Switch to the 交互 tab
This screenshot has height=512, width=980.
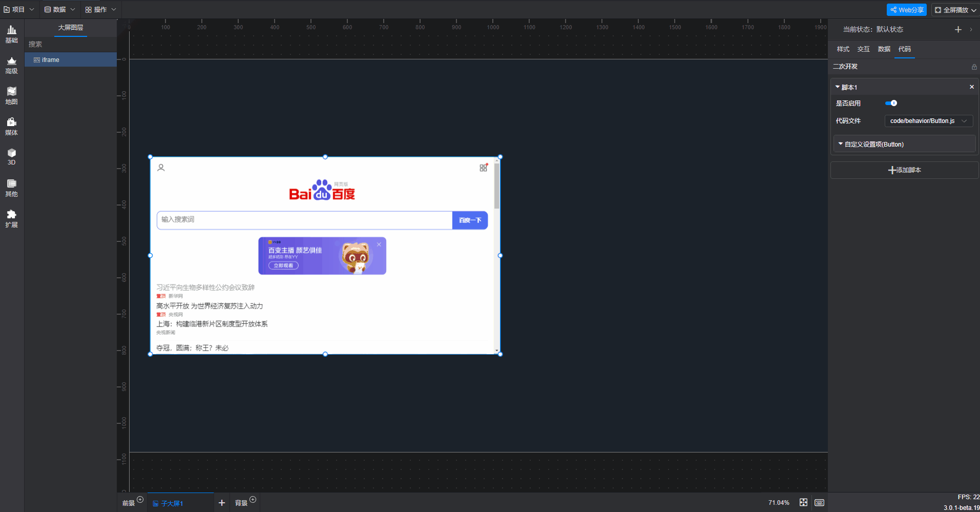(864, 49)
